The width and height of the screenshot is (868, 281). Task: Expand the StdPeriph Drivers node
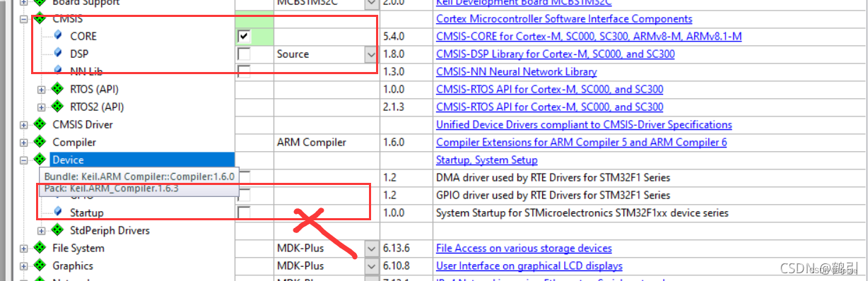pos(42,230)
